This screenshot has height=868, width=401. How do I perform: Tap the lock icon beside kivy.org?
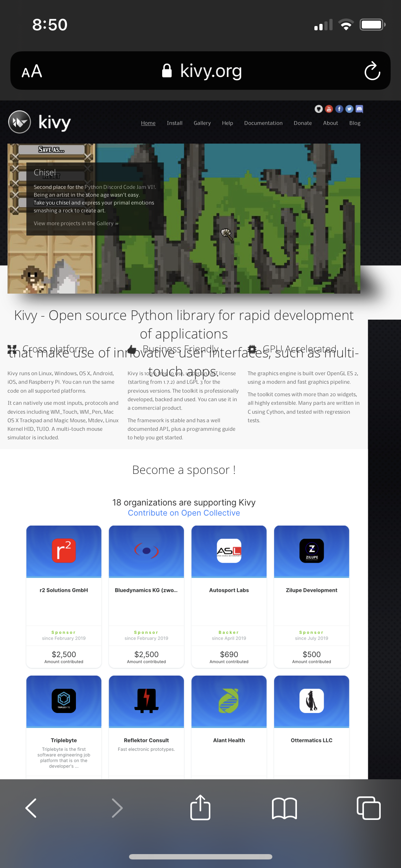(167, 71)
